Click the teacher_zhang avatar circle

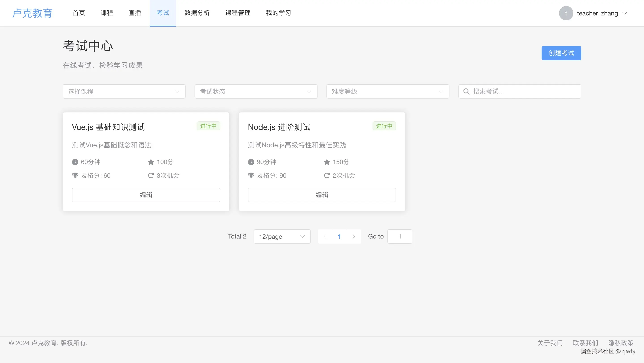pos(566,13)
